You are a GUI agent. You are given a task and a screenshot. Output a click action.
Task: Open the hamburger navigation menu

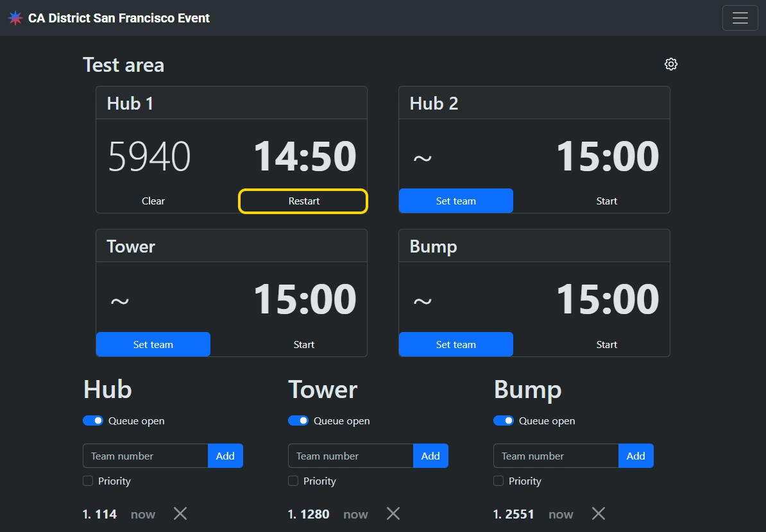pyautogui.click(x=740, y=18)
